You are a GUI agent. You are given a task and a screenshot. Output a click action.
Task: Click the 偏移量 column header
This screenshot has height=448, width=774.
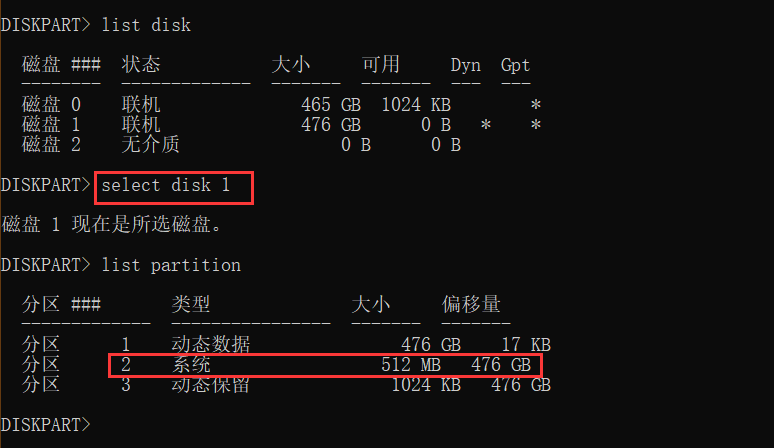(x=471, y=305)
